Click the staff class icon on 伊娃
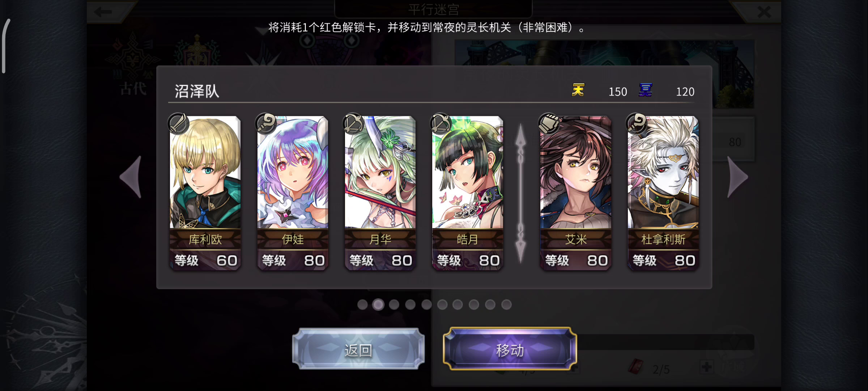The height and width of the screenshot is (391, 868). [x=266, y=124]
